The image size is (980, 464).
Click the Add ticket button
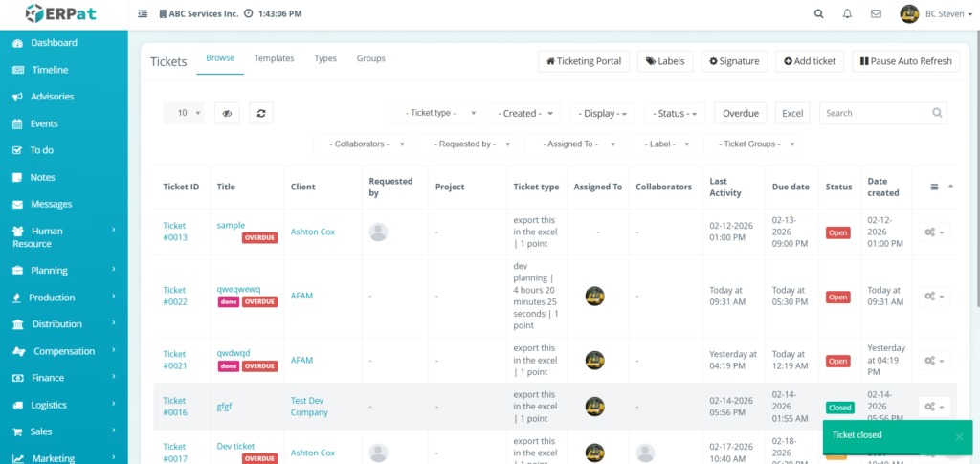pos(810,61)
